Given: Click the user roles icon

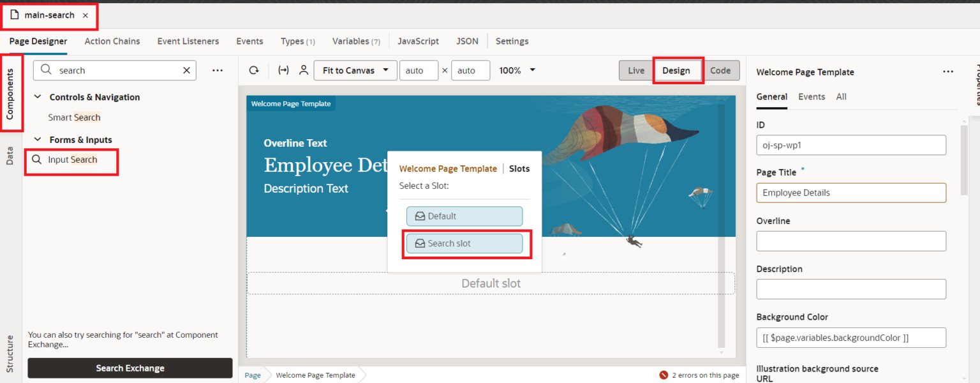Looking at the screenshot, I should [303, 70].
